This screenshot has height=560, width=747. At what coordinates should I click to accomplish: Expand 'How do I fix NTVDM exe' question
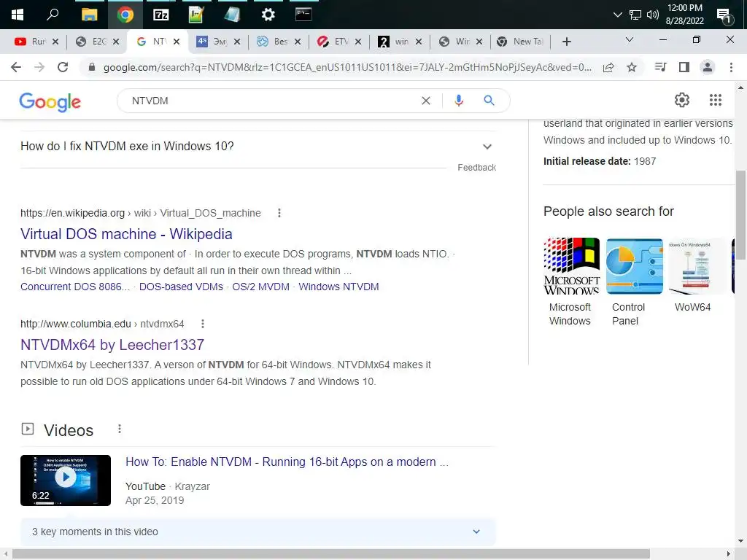point(258,146)
